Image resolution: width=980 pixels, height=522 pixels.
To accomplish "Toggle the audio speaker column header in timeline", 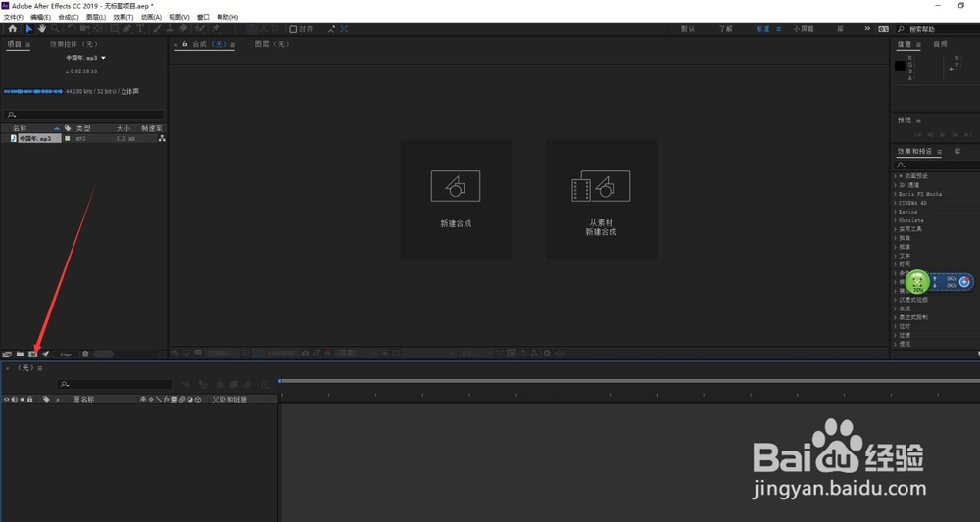I will pos(14,399).
